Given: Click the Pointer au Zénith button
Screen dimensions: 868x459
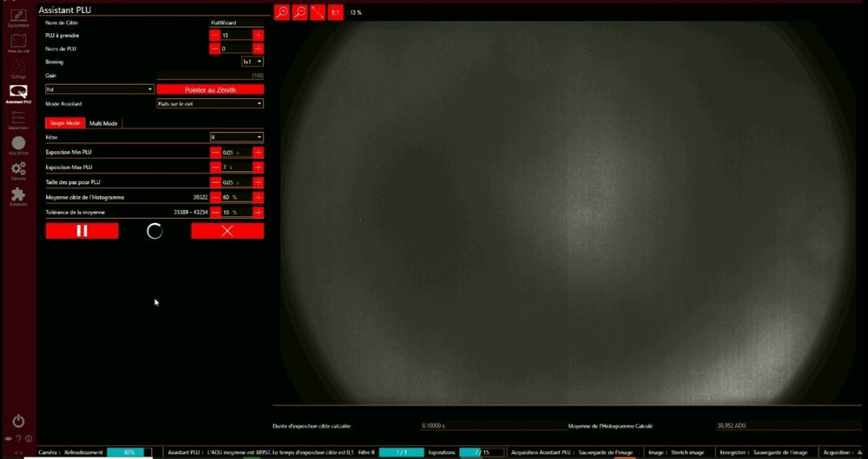Looking at the screenshot, I should pos(210,89).
